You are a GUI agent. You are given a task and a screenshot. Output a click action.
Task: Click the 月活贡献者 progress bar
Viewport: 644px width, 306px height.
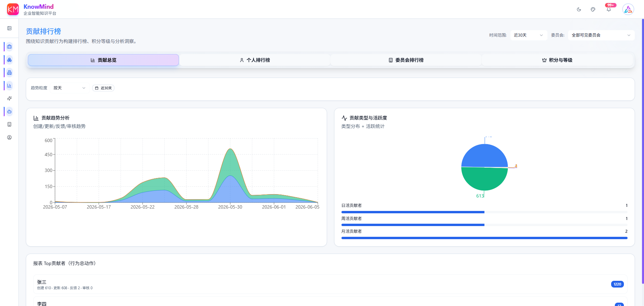click(x=484, y=238)
